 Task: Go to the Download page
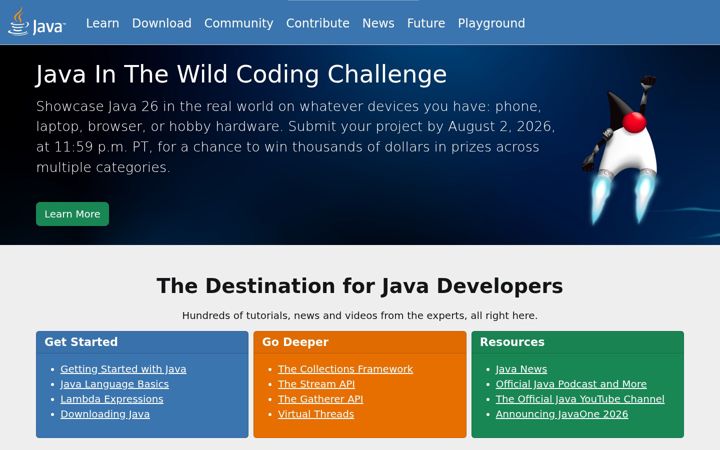click(x=162, y=23)
